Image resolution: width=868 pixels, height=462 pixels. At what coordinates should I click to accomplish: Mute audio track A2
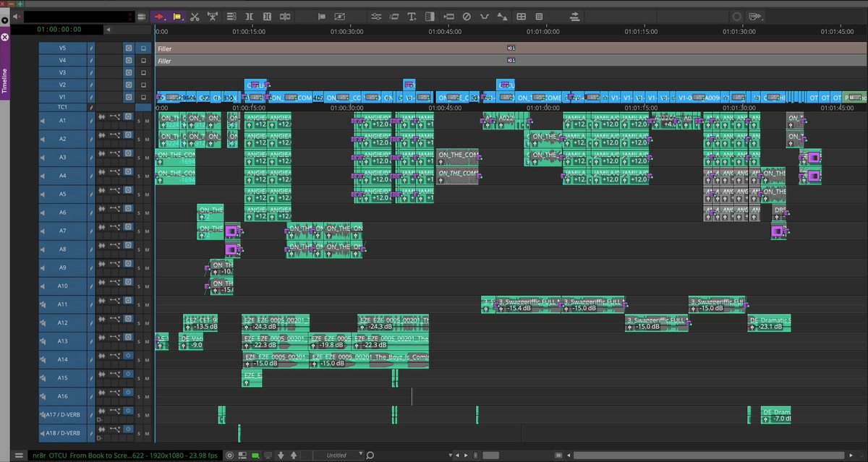point(148,139)
